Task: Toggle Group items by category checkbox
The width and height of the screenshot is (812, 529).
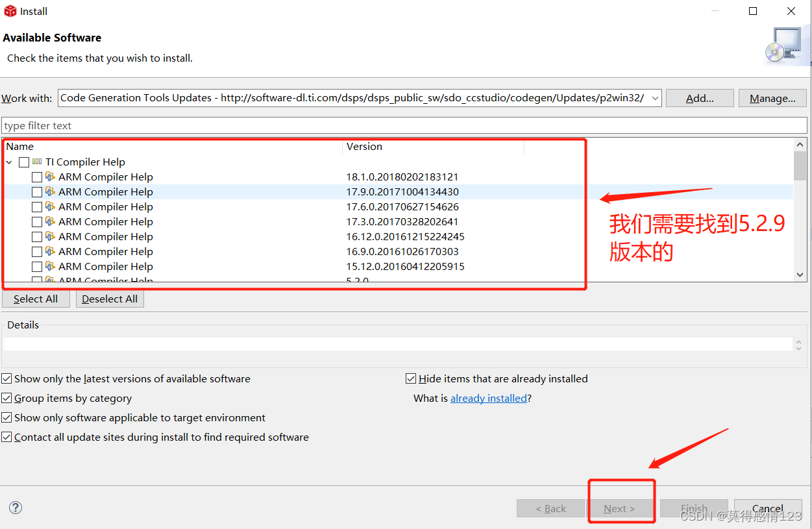Action: 6,398
